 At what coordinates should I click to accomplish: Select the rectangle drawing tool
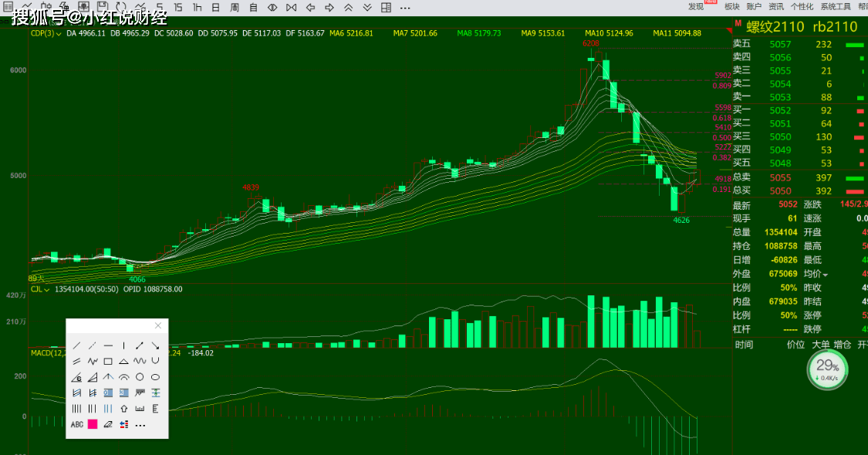click(108, 361)
